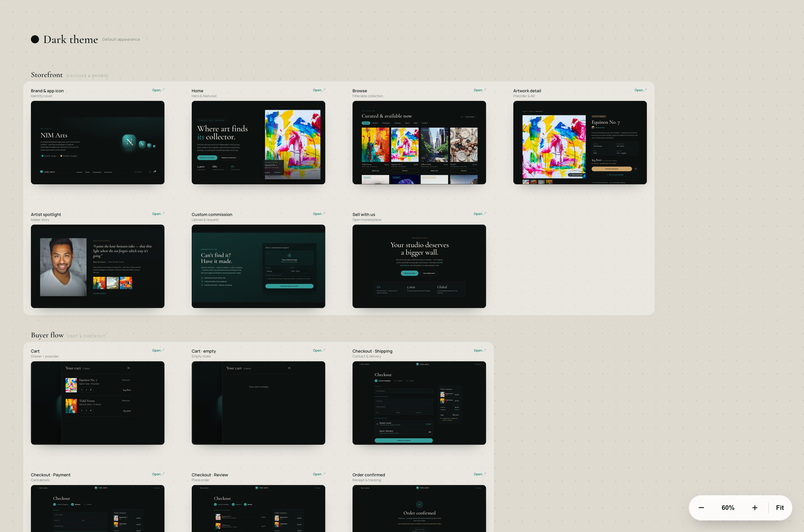Click the black Dark theme bullet icon
The image size is (804, 532).
click(35, 39)
